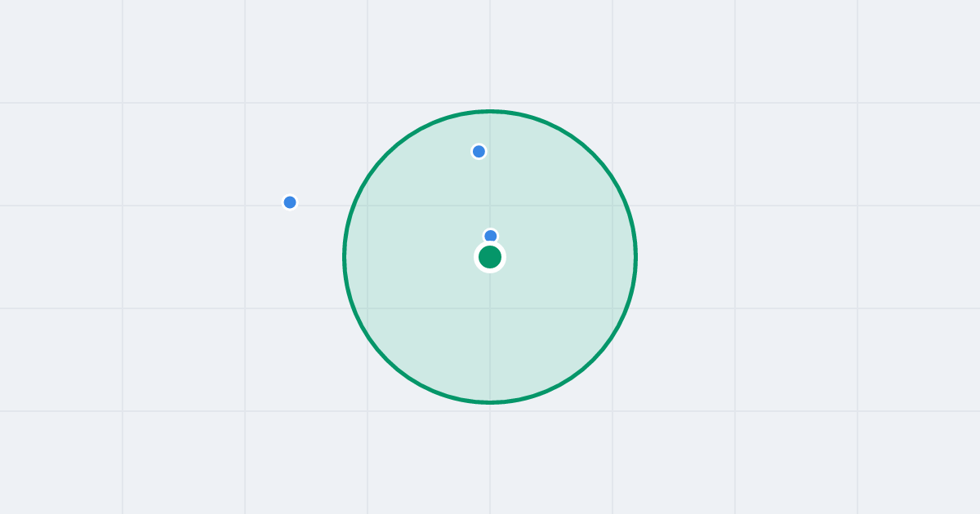Viewport: 980px width, 514px height.
Task: Select the blue dot touching the green center marker
Action: (x=491, y=237)
